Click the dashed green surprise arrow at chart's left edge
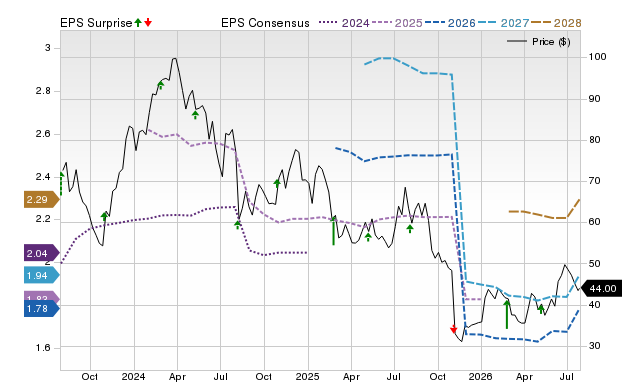The height and width of the screenshot is (382, 640). pos(61,184)
